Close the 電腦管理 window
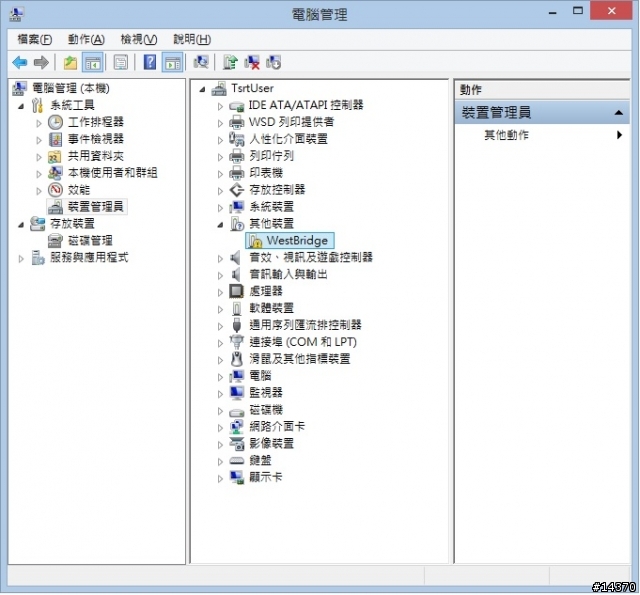The image size is (640, 595). click(x=611, y=11)
